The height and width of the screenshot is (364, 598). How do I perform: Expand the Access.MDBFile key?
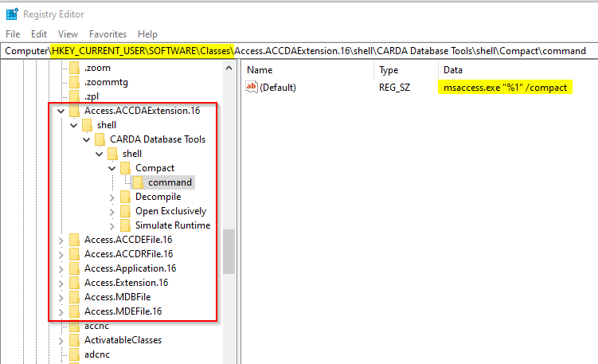coord(61,298)
